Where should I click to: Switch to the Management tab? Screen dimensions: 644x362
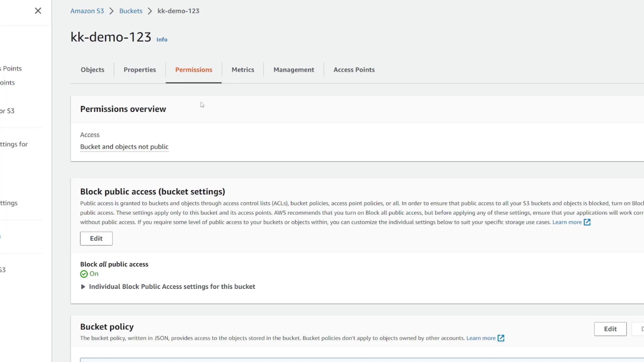[x=293, y=70]
